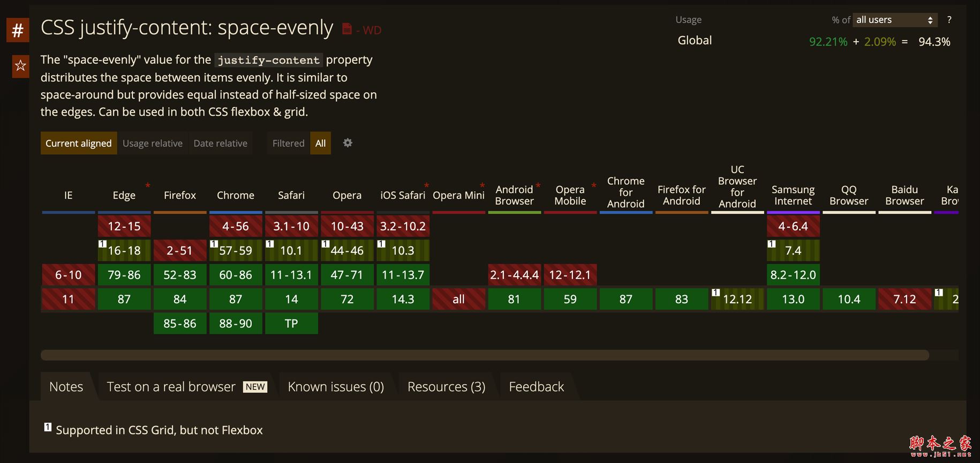The height and width of the screenshot is (463, 980).
Task: Select Chrome for Android 87 cell
Action: pyautogui.click(x=626, y=299)
